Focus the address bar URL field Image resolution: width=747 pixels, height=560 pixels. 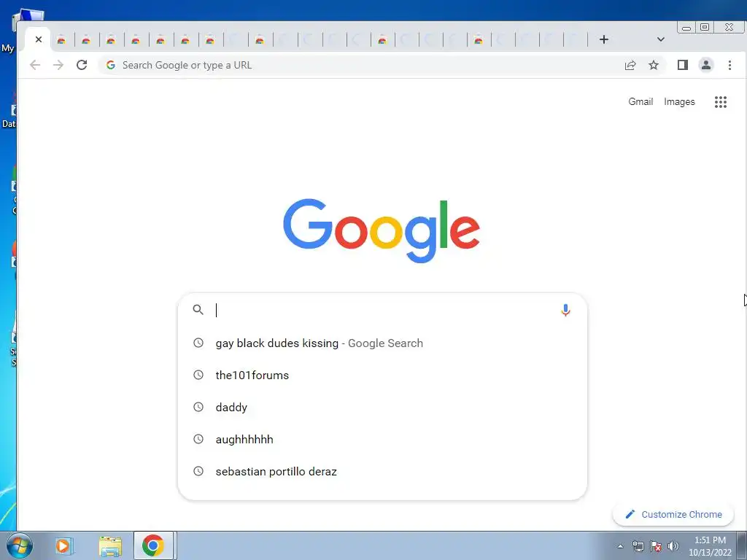[362, 65]
